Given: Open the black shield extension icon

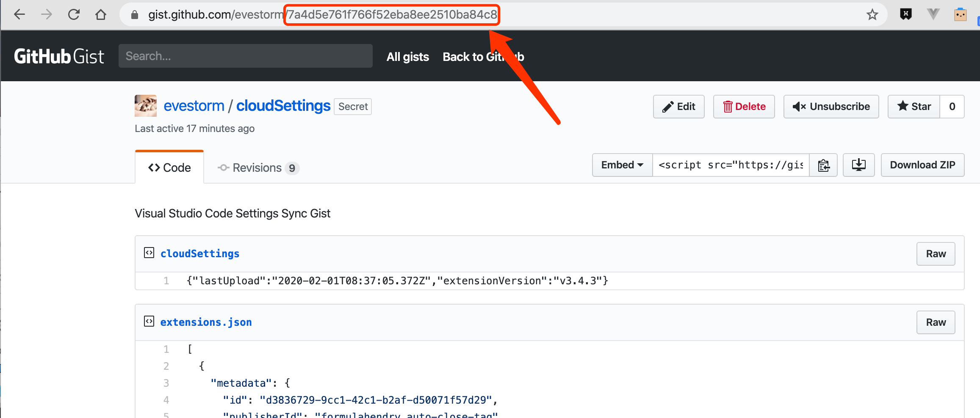Looking at the screenshot, I should [x=905, y=14].
